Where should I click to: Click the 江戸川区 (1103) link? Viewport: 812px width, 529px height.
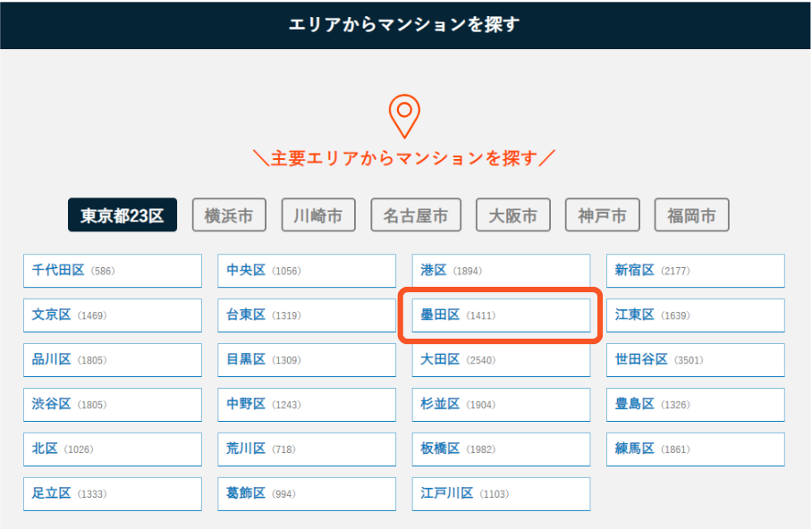click(x=501, y=494)
